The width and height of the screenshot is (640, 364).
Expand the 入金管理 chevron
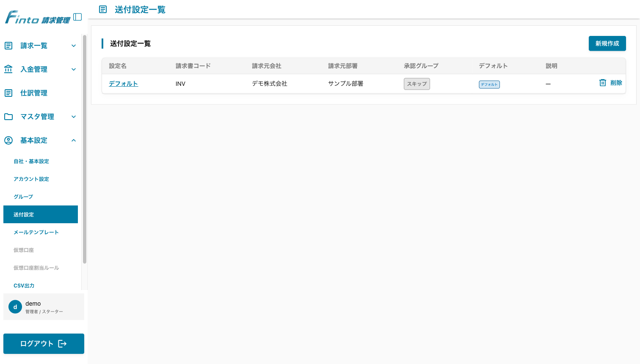[x=74, y=69]
